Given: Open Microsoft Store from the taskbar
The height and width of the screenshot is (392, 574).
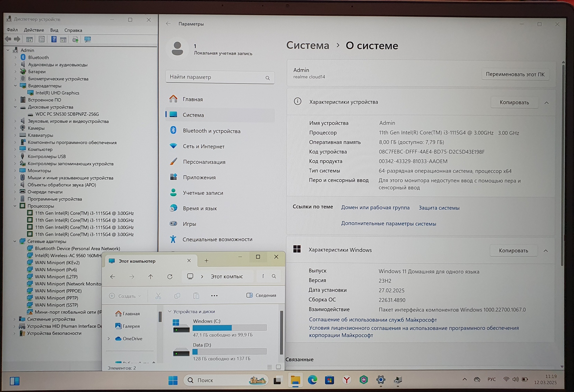Looking at the screenshot, I should tap(329, 380).
